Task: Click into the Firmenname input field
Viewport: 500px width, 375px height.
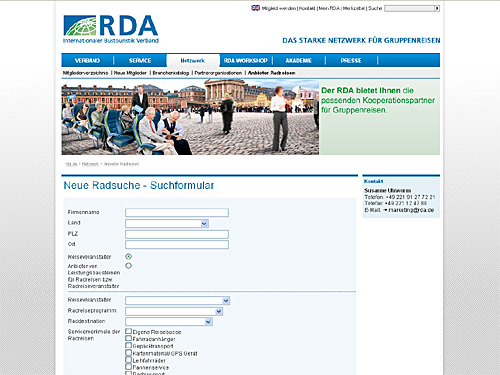Action: (x=177, y=213)
